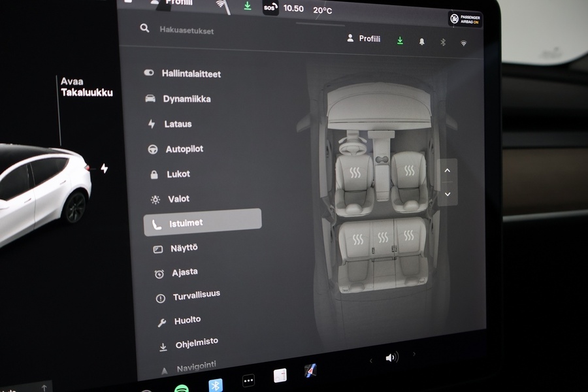Open Bluetooth settings from the top bar
This screenshot has height=392, width=588.
(x=442, y=41)
